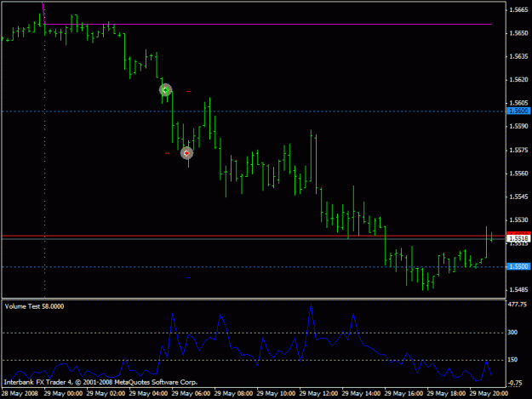Click the 29 May 06:00 time label
This screenshot has width=532, height=399.
191,394
